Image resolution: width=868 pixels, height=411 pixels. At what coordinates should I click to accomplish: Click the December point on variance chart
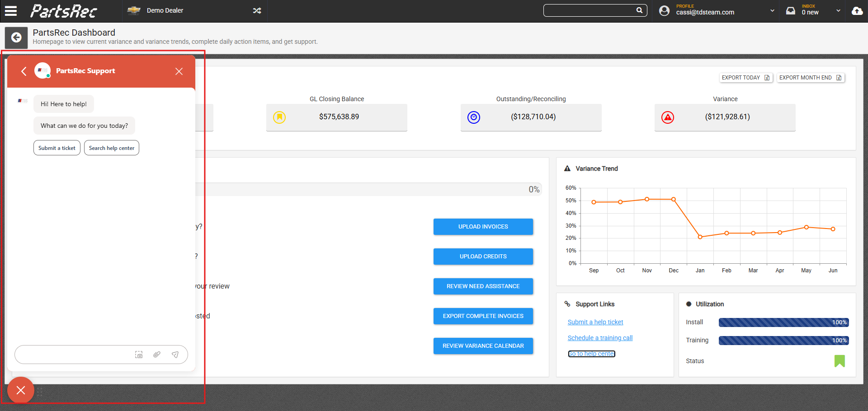674,199
